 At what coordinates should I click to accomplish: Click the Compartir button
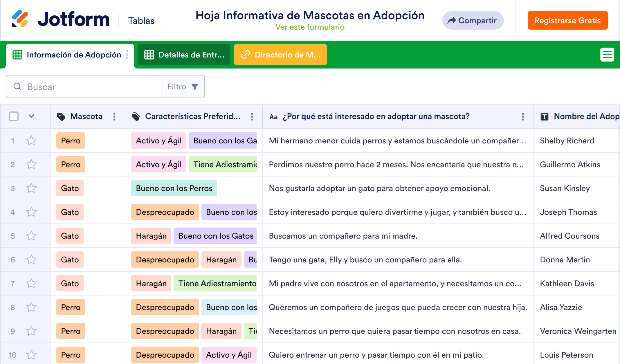click(x=473, y=20)
